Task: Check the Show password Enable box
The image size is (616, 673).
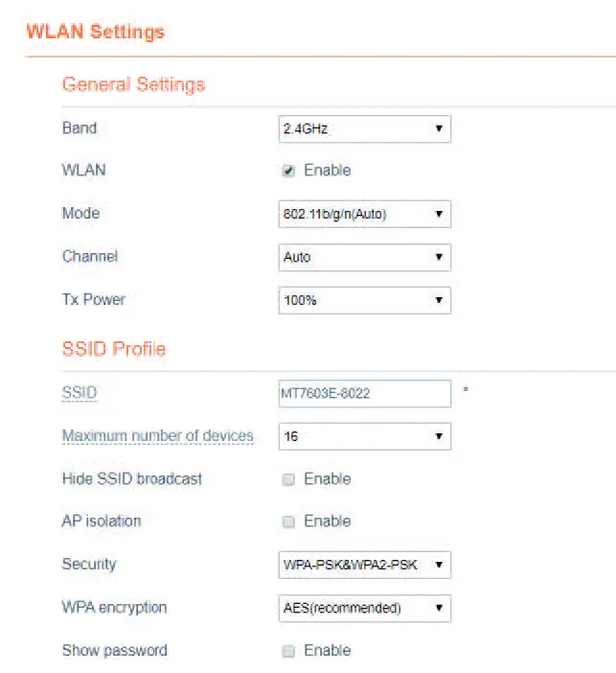Action: coord(288,651)
